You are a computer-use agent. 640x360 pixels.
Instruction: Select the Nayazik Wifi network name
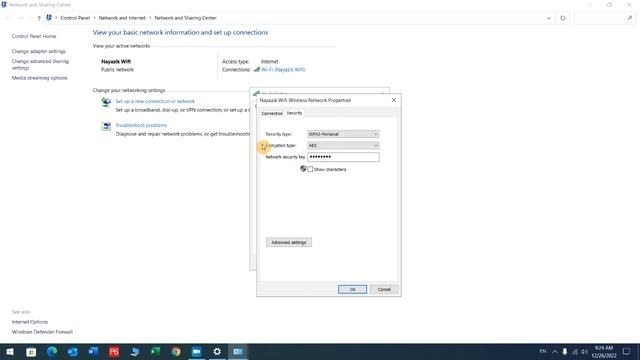(116, 62)
